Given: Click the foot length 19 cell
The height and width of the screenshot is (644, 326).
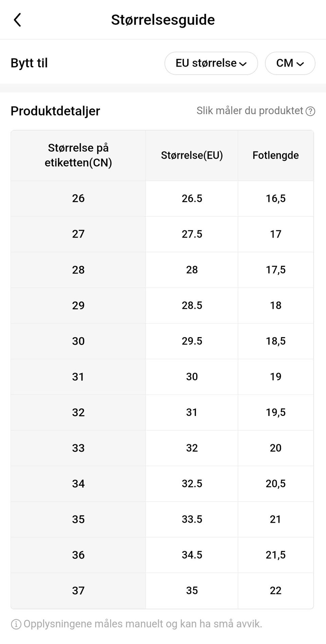Looking at the screenshot, I should [x=275, y=377].
